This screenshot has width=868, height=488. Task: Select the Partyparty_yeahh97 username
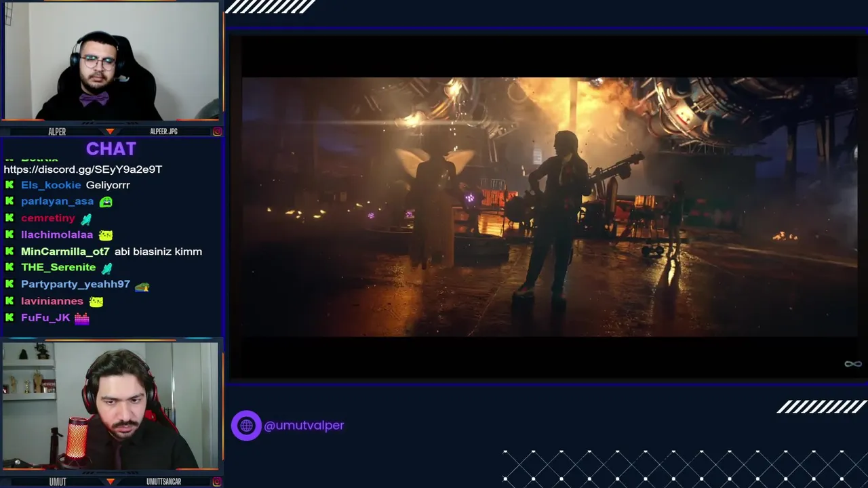point(75,285)
